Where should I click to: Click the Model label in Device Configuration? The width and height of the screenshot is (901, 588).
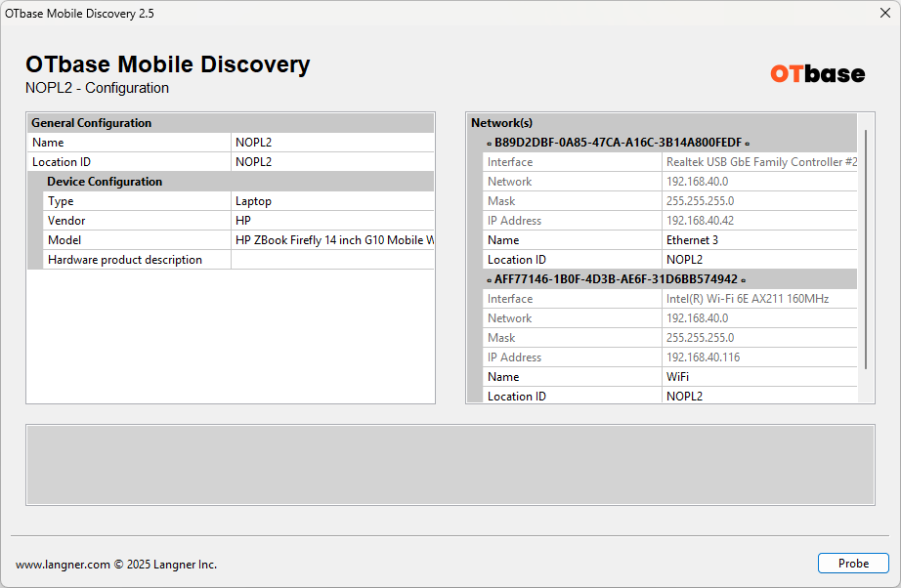[64, 240]
